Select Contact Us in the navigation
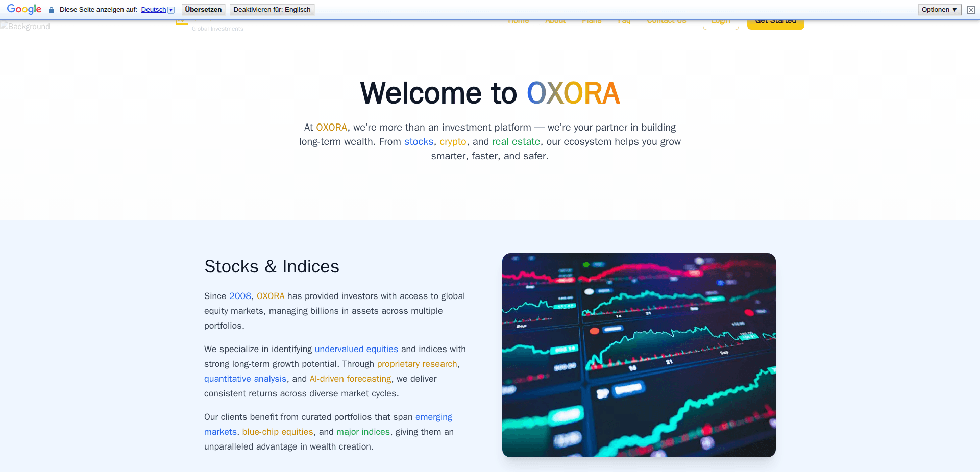 coord(666,20)
